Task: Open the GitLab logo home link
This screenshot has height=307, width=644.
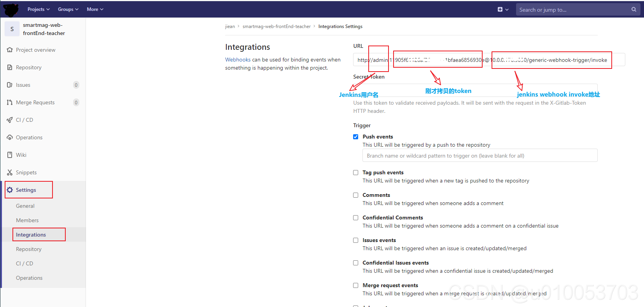Action: [11, 10]
